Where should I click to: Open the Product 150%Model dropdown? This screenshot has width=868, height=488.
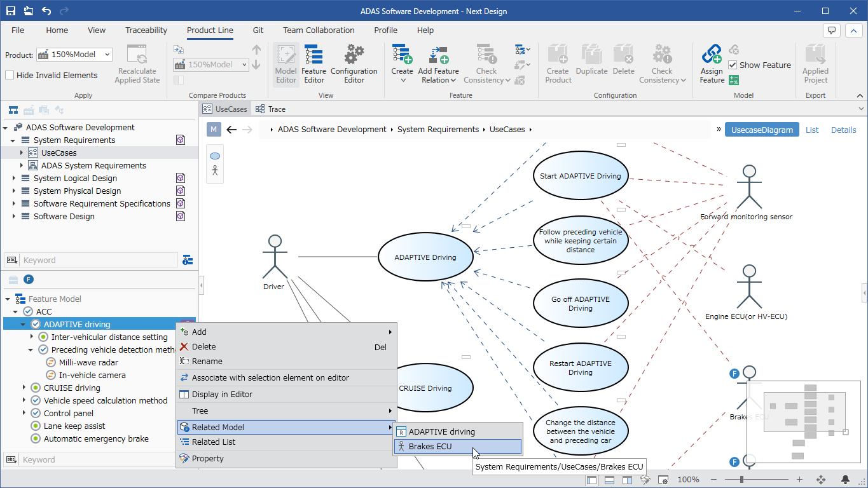[74, 55]
